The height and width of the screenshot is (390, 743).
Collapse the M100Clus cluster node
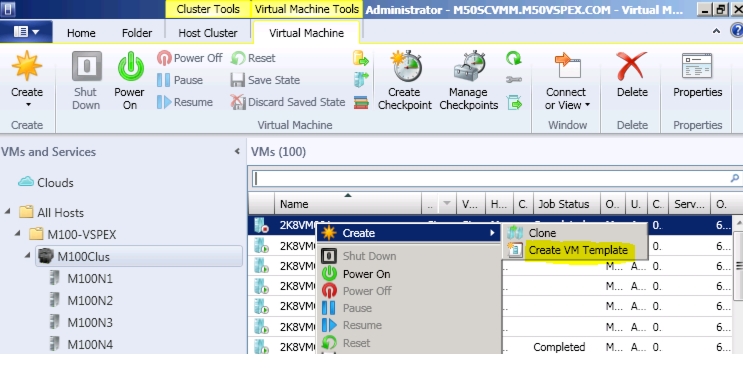(27, 255)
